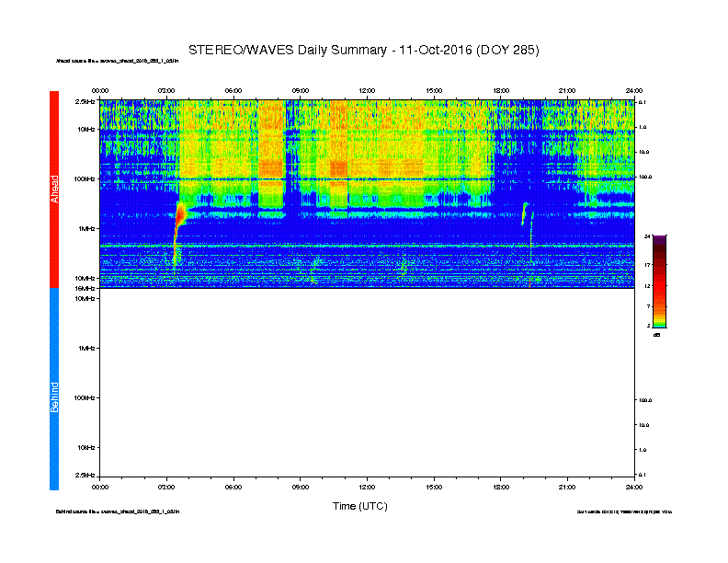Click the 15:00 label on top time axis
Screen dimensions: 728x563
pos(434,90)
